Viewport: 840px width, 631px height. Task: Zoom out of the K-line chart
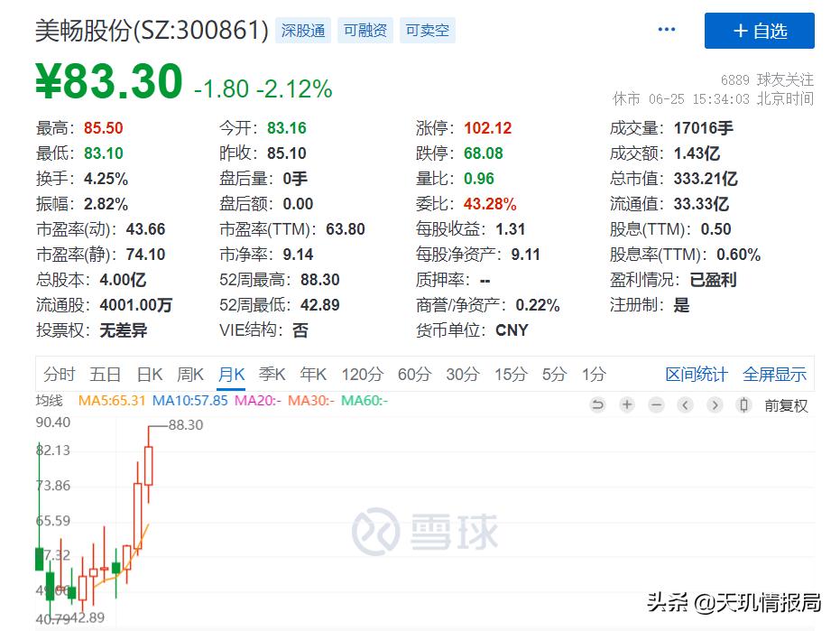(656, 405)
